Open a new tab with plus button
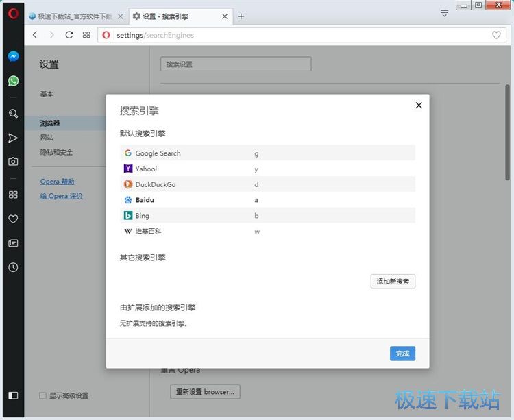Viewport: 514px width, 420px height. pos(241,16)
